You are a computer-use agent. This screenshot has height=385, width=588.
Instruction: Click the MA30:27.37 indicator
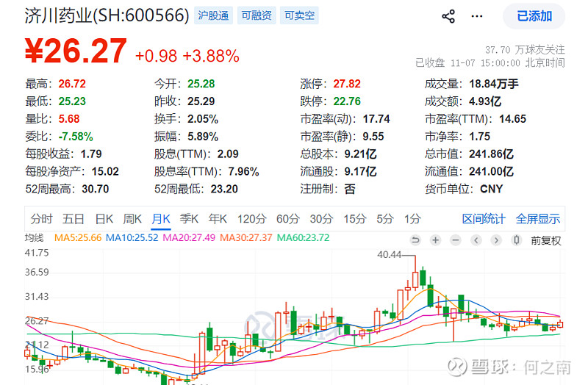click(x=246, y=237)
